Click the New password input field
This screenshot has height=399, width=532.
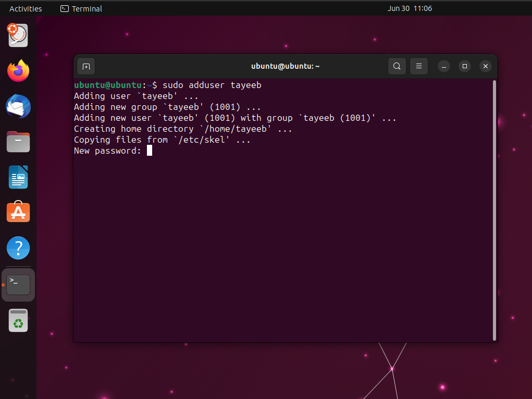click(x=150, y=150)
